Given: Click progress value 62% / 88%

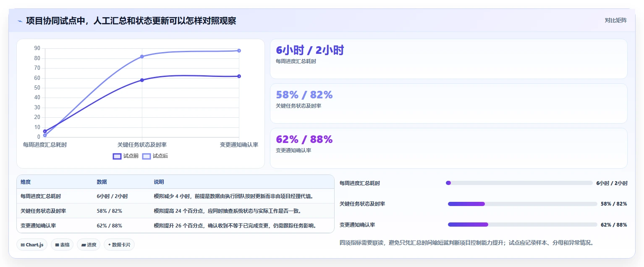Looking at the screenshot, I should (x=614, y=225).
